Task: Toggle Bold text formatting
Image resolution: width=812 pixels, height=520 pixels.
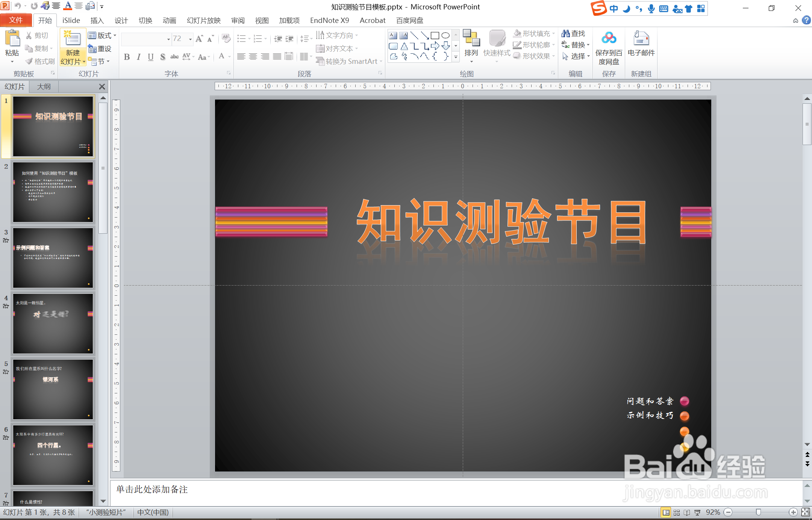Action: [x=127, y=57]
